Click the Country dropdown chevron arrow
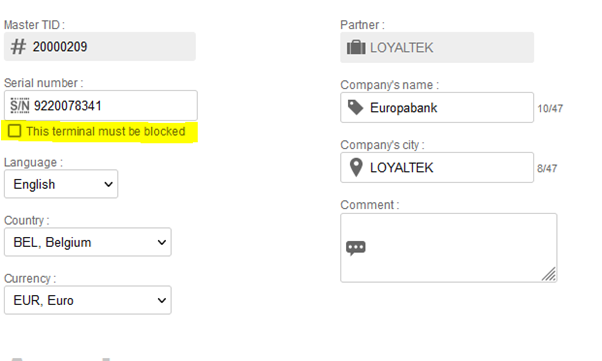 click(162, 242)
